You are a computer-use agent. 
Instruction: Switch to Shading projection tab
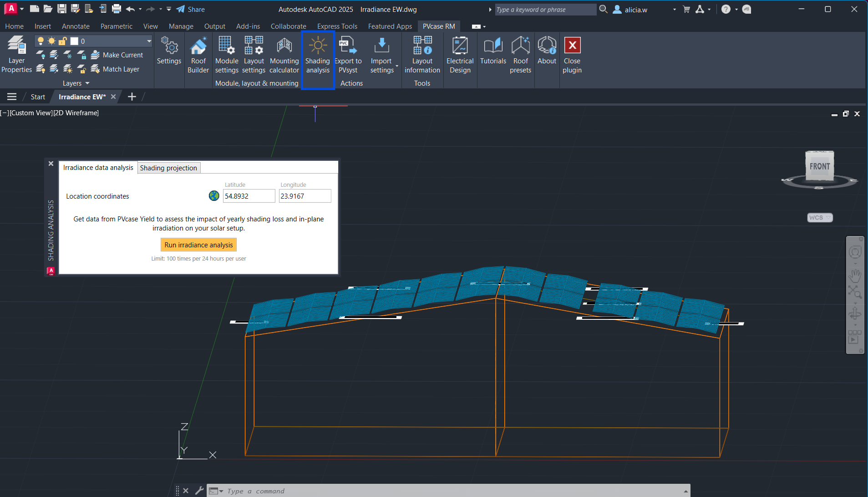coord(168,168)
